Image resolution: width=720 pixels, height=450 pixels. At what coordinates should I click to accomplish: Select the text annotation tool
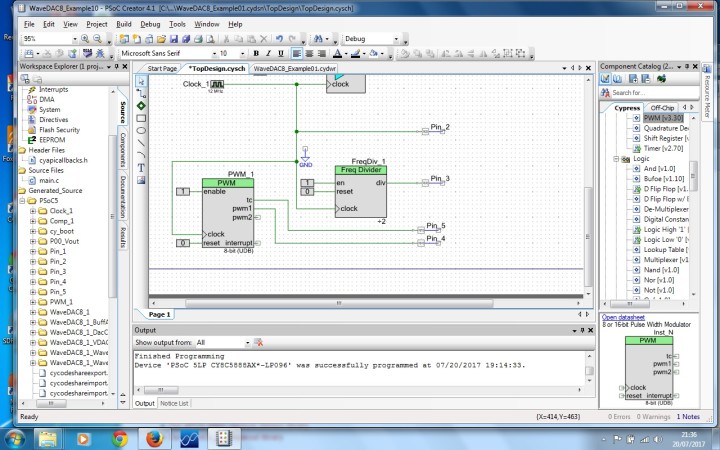[141, 168]
